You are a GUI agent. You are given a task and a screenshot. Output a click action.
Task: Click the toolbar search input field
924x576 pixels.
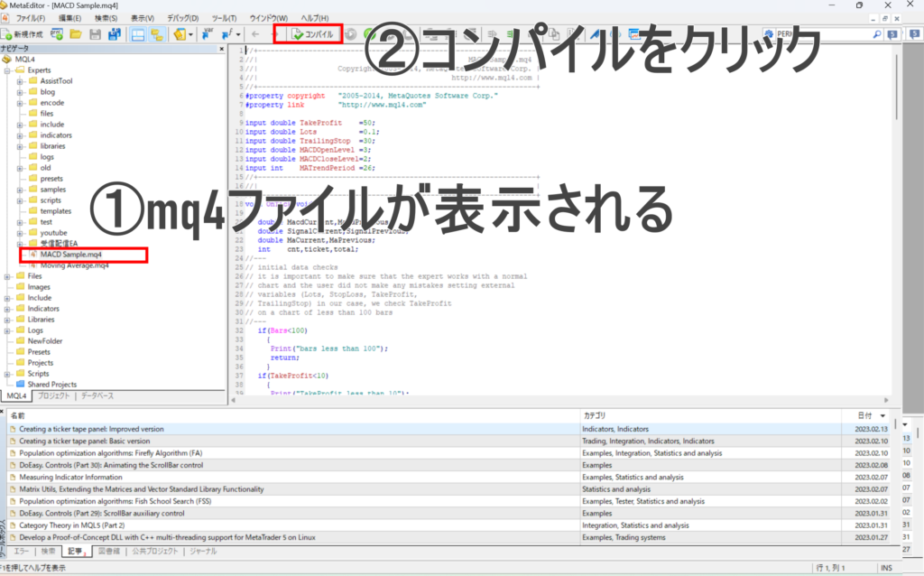tap(824, 34)
